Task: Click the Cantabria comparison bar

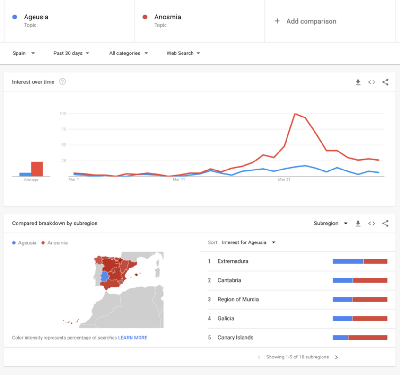Action: click(x=360, y=280)
